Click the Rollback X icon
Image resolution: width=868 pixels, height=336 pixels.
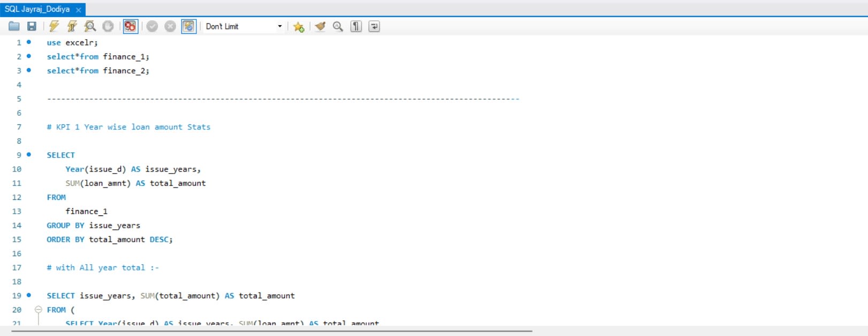pos(170,26)
